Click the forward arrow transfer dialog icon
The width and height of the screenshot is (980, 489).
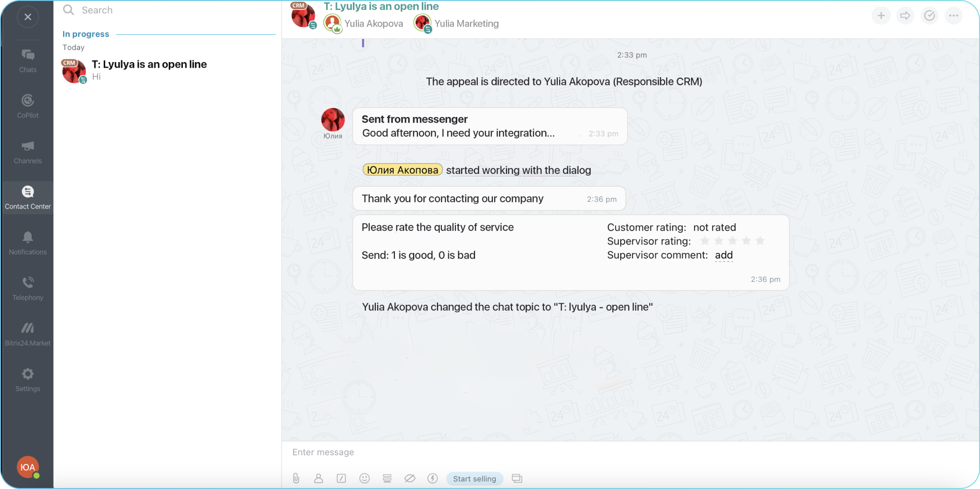[x=905, y=16]
